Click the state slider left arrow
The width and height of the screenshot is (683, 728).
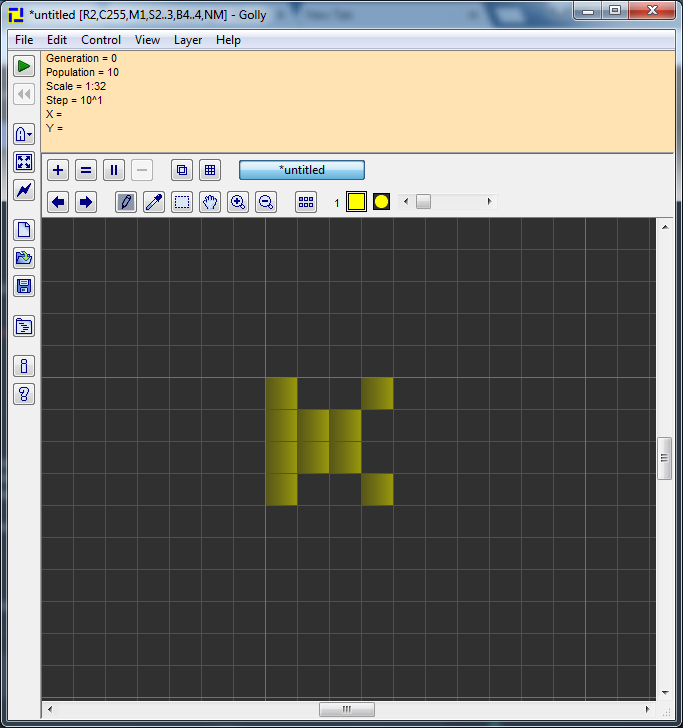406,202
